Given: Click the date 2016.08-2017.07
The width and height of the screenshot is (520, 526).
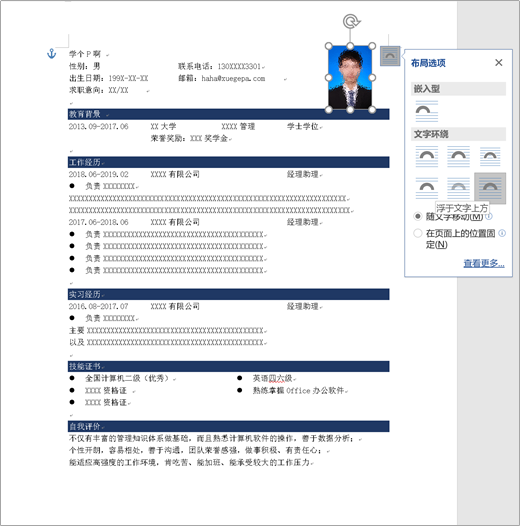Looking at the screenshot, I should [x=98, y=306].
